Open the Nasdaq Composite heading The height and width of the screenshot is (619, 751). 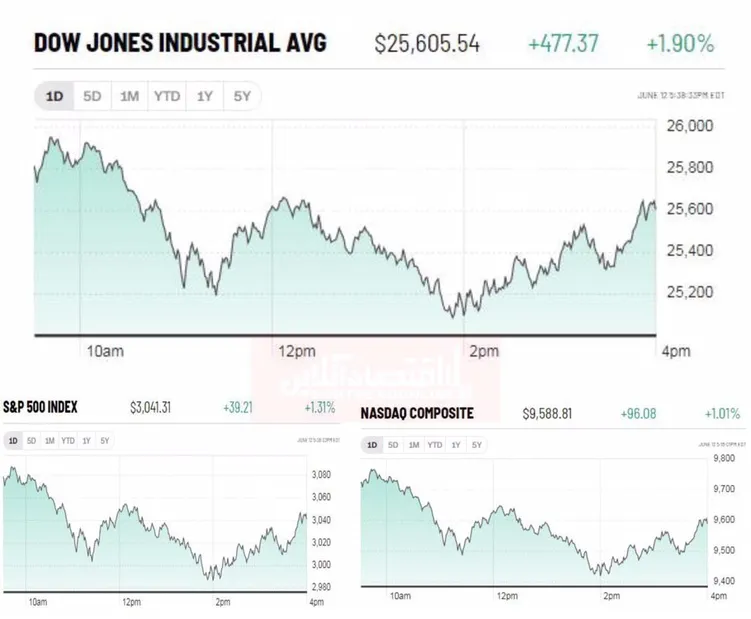click(417, 413)
